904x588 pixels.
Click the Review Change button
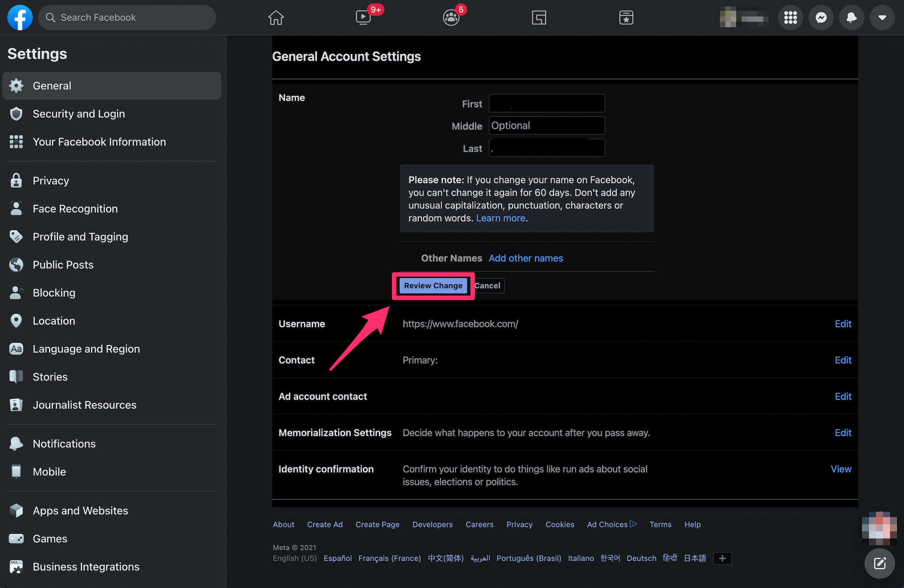[433, 286]
